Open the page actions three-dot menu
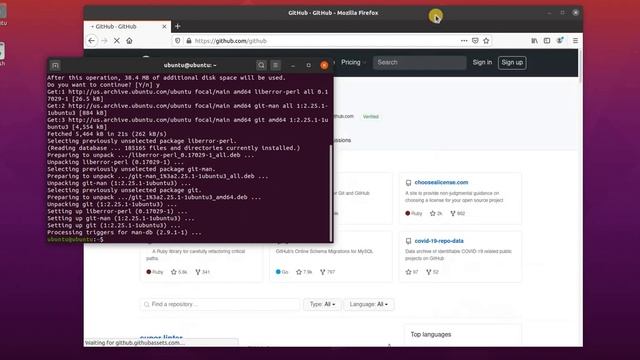This screenshot has height=360, width=640. (x=464, y=41)
